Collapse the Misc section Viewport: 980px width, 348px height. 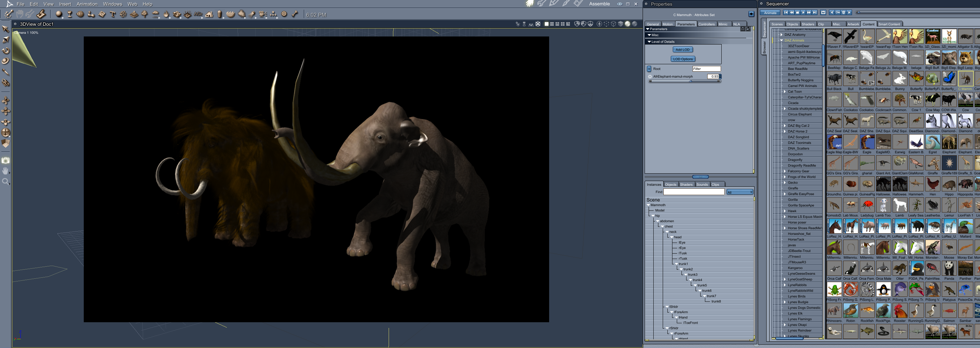(x=649, y=35)
